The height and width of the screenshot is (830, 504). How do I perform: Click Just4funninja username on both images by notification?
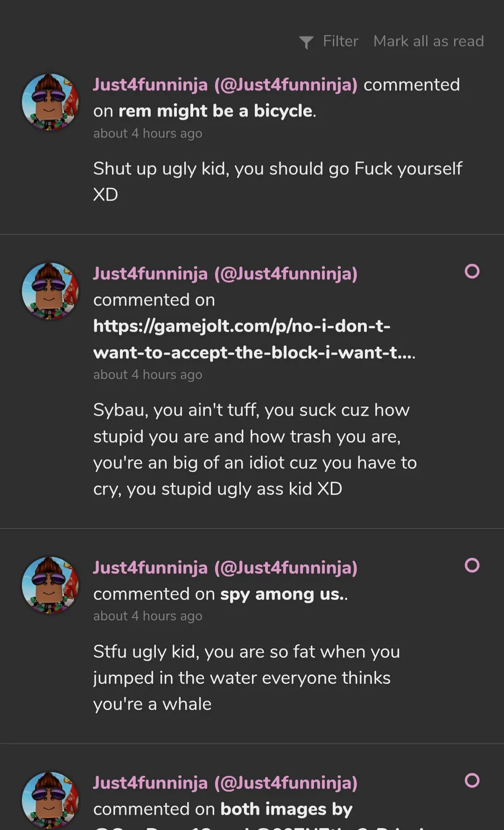pos(225,783)
